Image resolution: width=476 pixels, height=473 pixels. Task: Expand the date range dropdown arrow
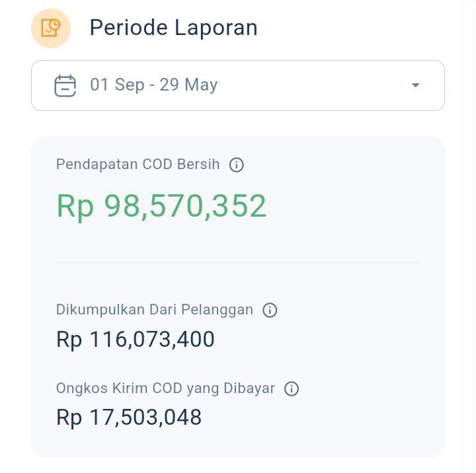415,85
